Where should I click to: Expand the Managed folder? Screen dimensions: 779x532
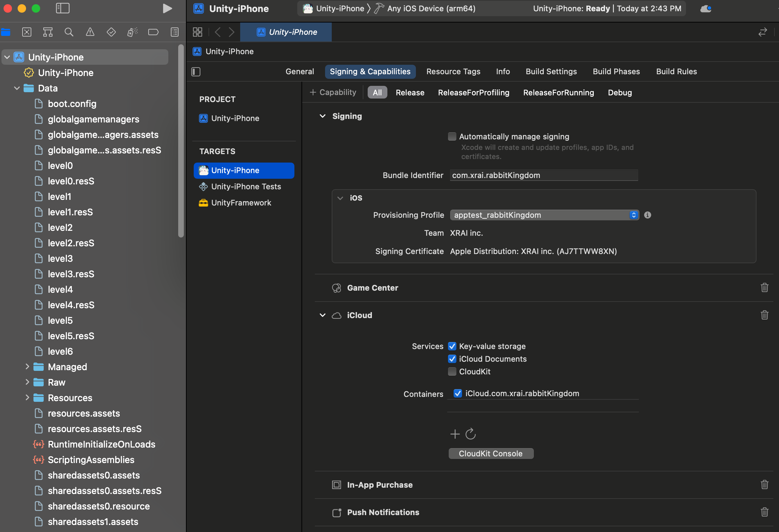tap(27, 367)
